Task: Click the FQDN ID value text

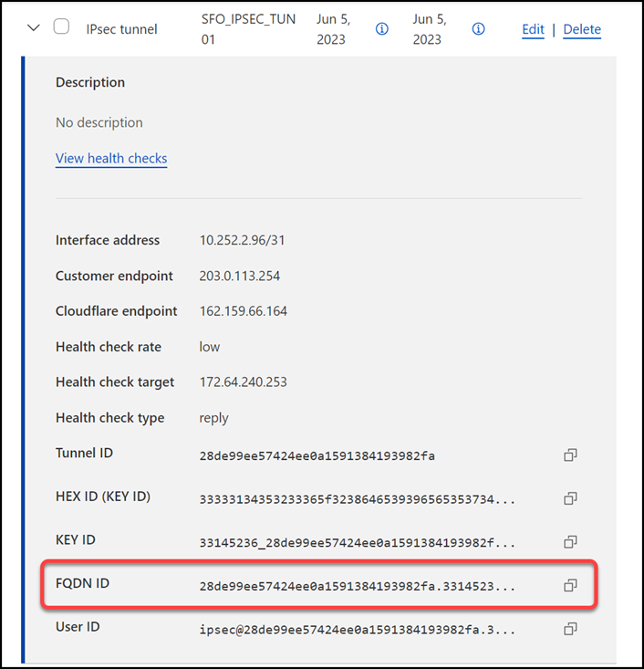Action: tap(358, 585)
